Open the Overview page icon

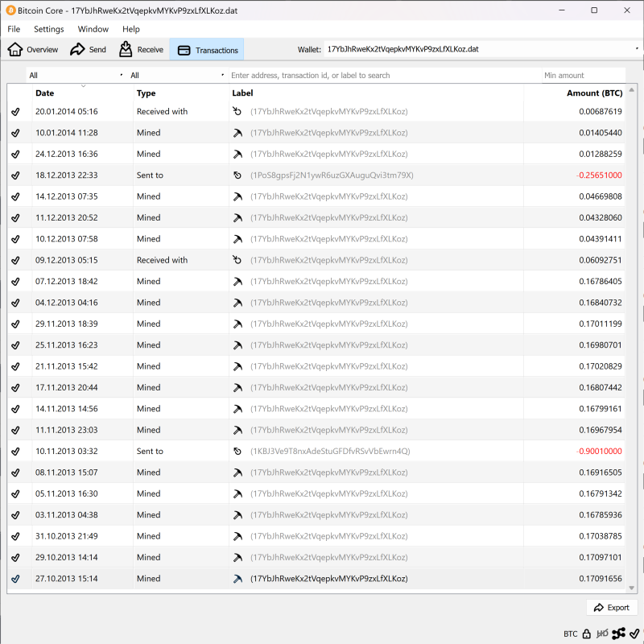[15, 49]
